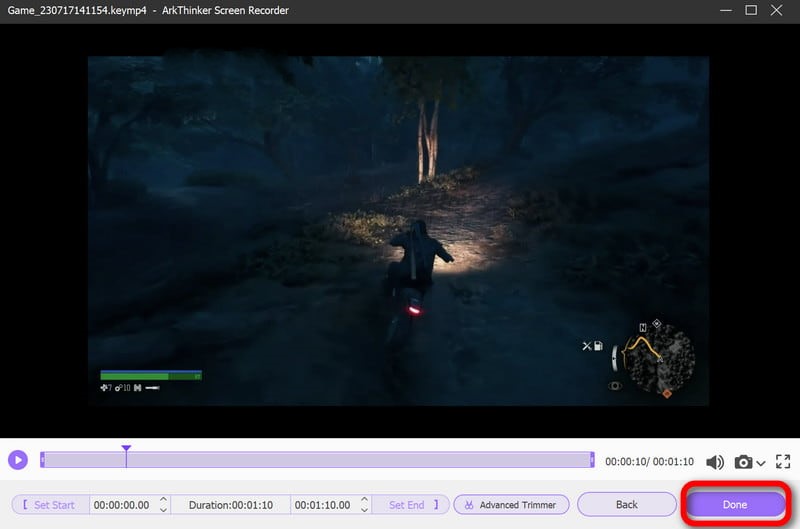Mute the volume speaker icon
The height and width of the screenshot is (529, 800).
(715, 462)
